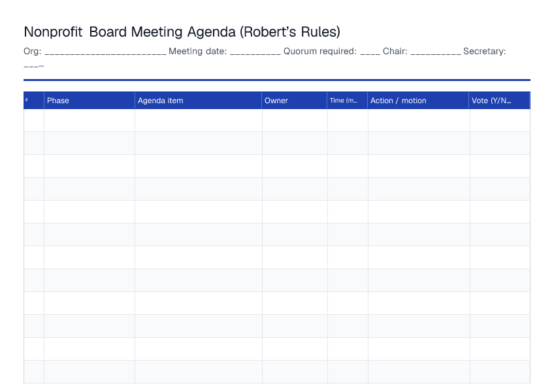
Task: Select the Owner column header
Action: [x=294, y=101]
